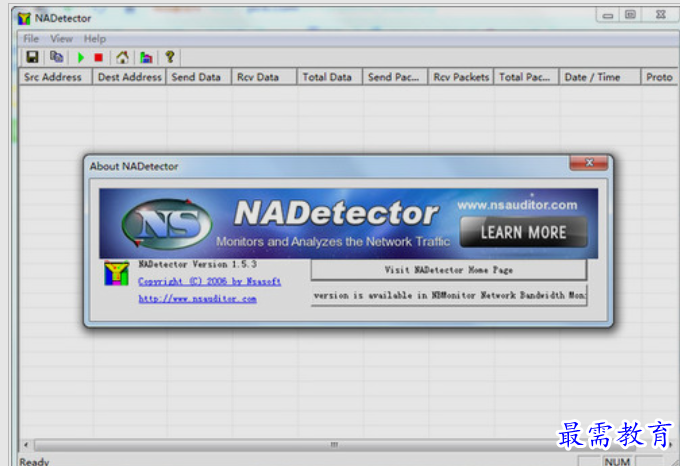
Task: Click Visit NADetector Home Page button
Action: (x=448, y=270)
